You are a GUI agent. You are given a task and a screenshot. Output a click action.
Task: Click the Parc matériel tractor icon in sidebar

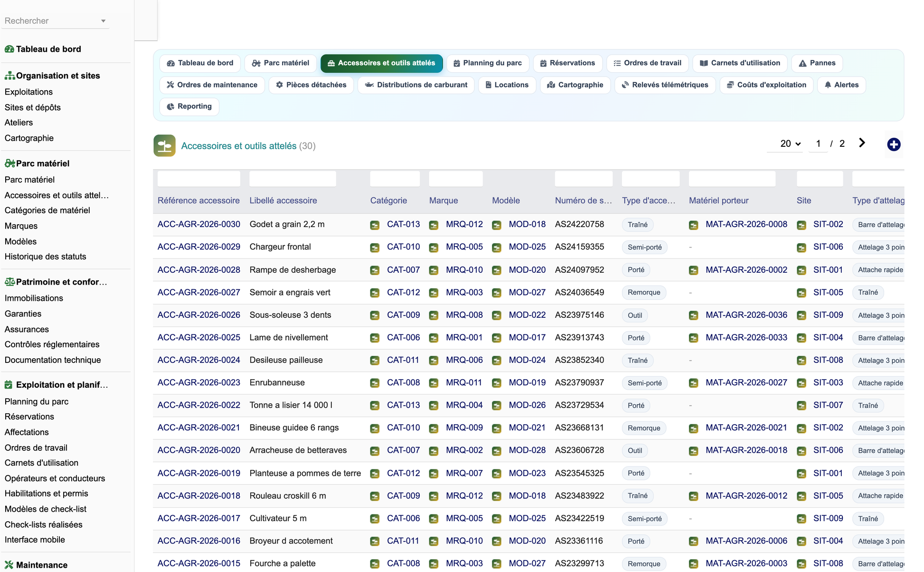[9, 163]
